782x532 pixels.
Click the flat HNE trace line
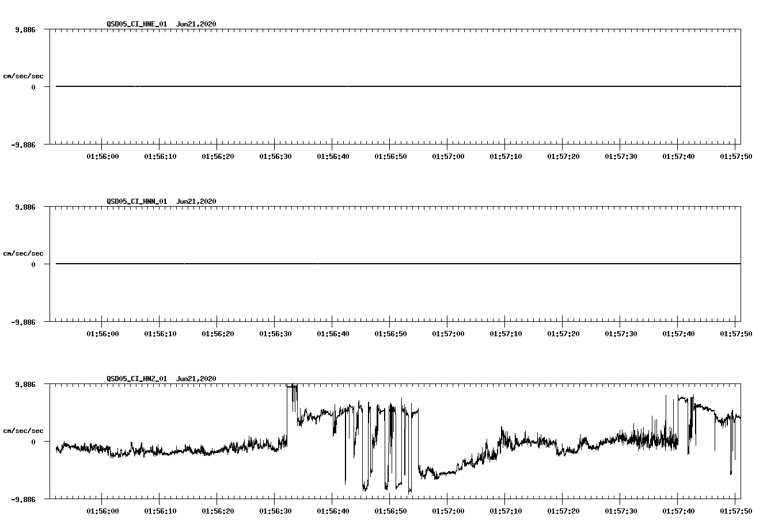tap(398, 86)
